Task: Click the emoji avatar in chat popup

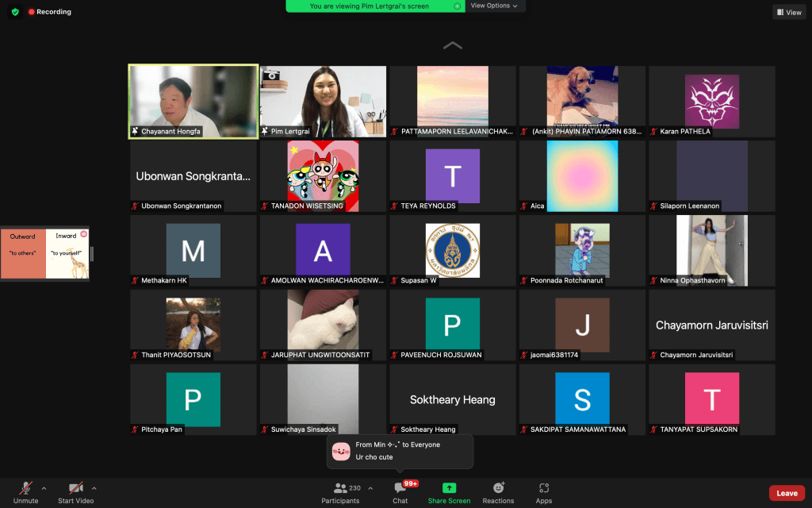Action: click(341, 451)
